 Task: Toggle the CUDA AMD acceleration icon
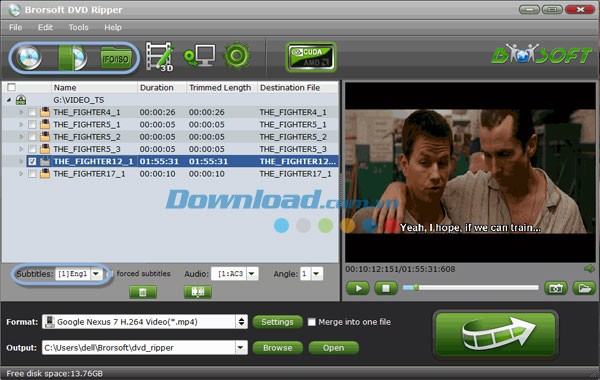coord(311,57)
